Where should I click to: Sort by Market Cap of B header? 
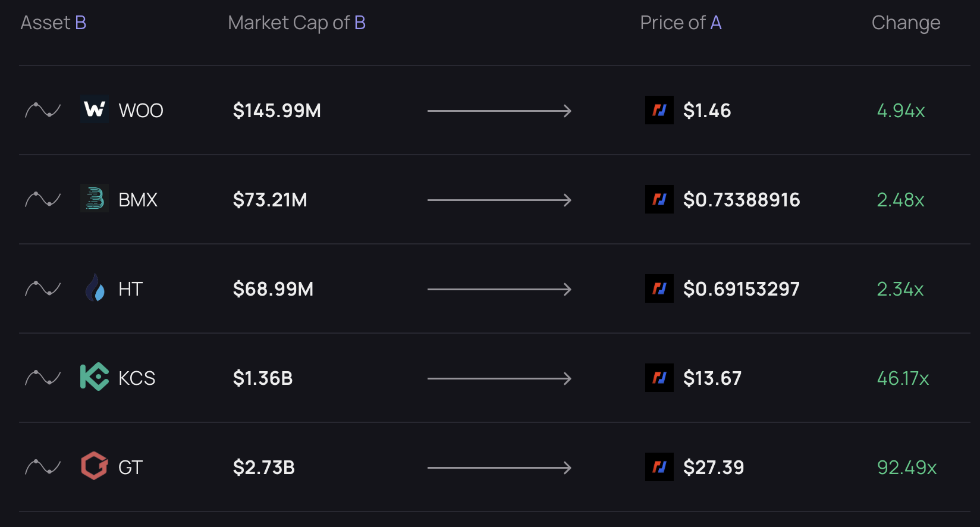297,23
